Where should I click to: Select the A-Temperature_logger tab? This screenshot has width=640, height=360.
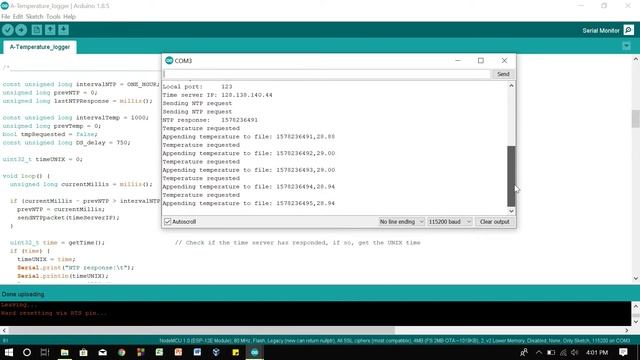click(40, 47)
